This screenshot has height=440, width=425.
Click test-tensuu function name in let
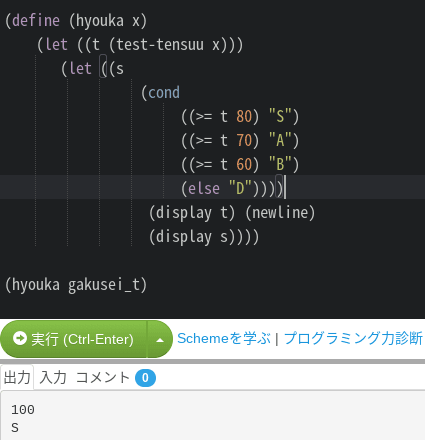(160, 45)
